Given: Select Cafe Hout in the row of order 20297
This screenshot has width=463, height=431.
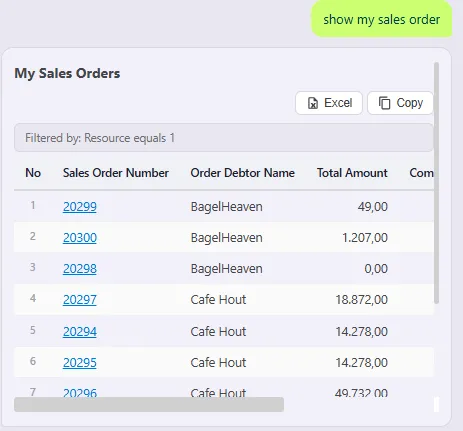Looking at the screenshot, I should pos(218,300).
